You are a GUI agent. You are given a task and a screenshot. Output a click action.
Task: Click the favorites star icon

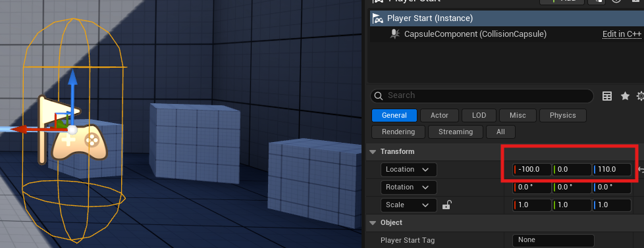coord(625,96)
